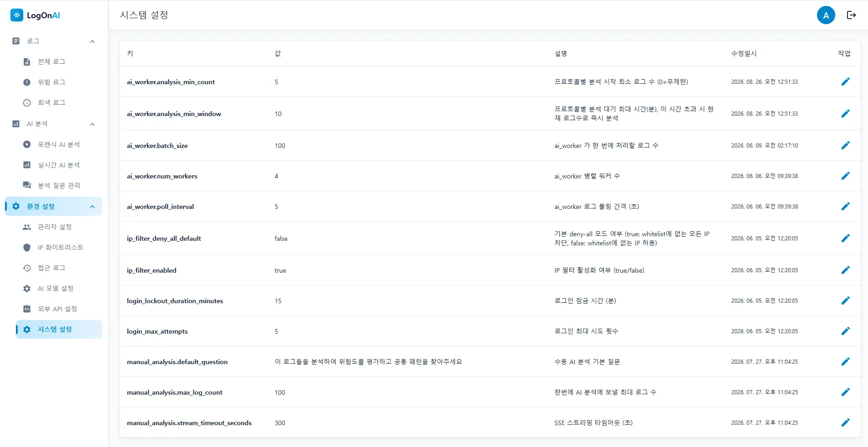Open AI 모델 설정
The height and width of the screenshot is (447, 868).
tap(59, 288)
